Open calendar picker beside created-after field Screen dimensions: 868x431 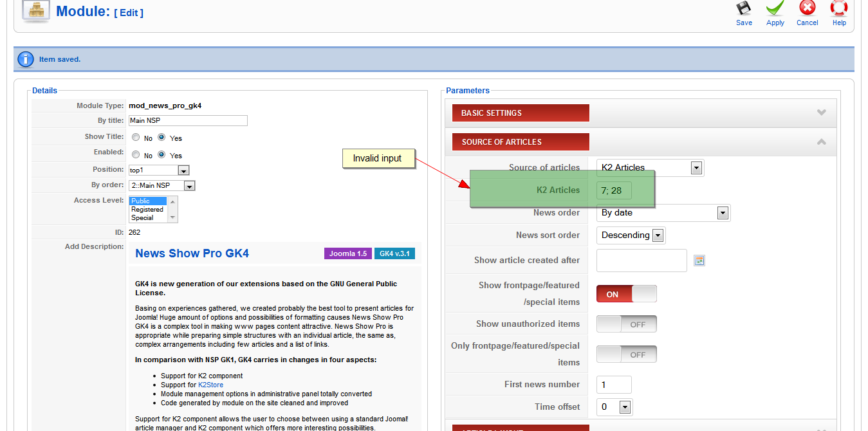[699, 261]
